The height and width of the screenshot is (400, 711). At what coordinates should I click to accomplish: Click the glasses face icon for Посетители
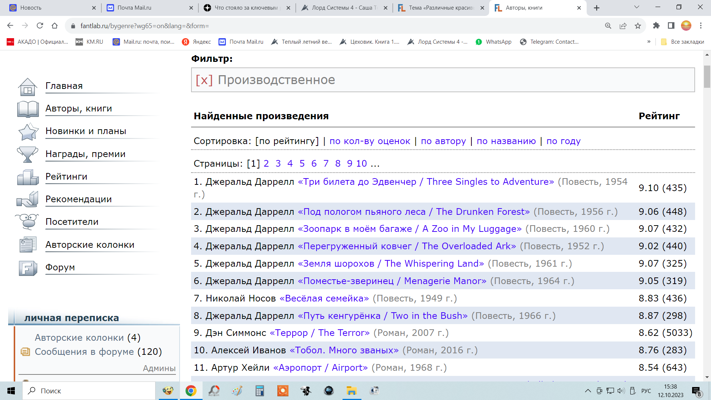(27, 222)
